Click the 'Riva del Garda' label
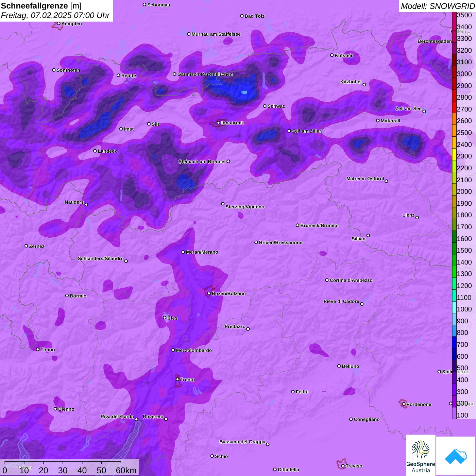The width and height of the screenshot is (476, 476). pyautogui.click(x=117, y=417)
